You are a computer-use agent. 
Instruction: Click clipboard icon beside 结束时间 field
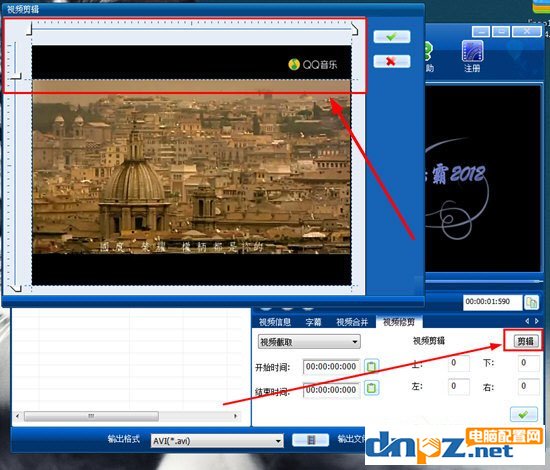coord(371,388)
